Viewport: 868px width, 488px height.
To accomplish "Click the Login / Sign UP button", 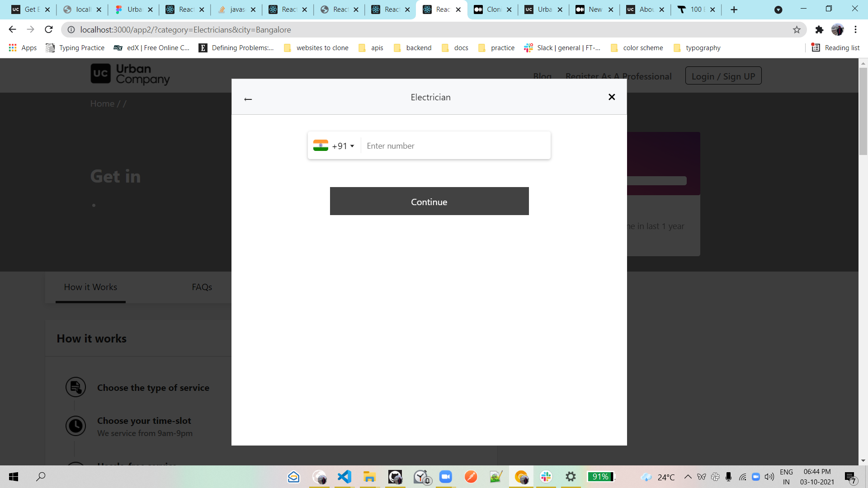I will (x=723, y=76).
